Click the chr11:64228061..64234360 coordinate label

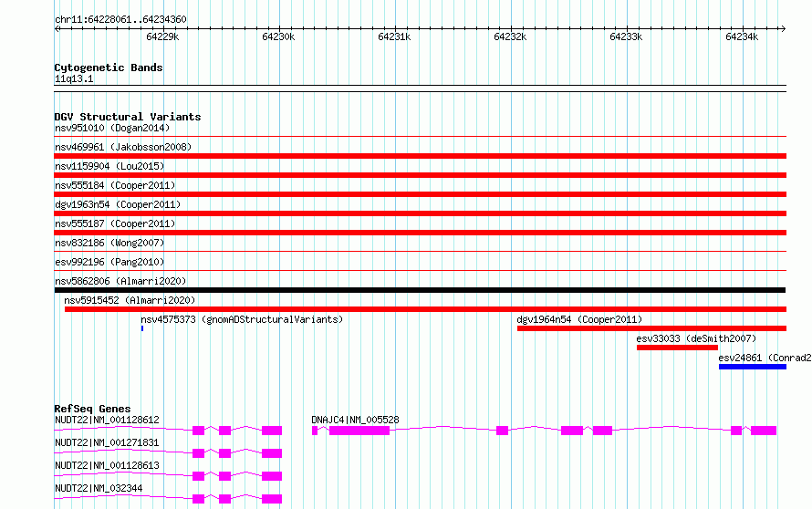(x=120, y=19)
